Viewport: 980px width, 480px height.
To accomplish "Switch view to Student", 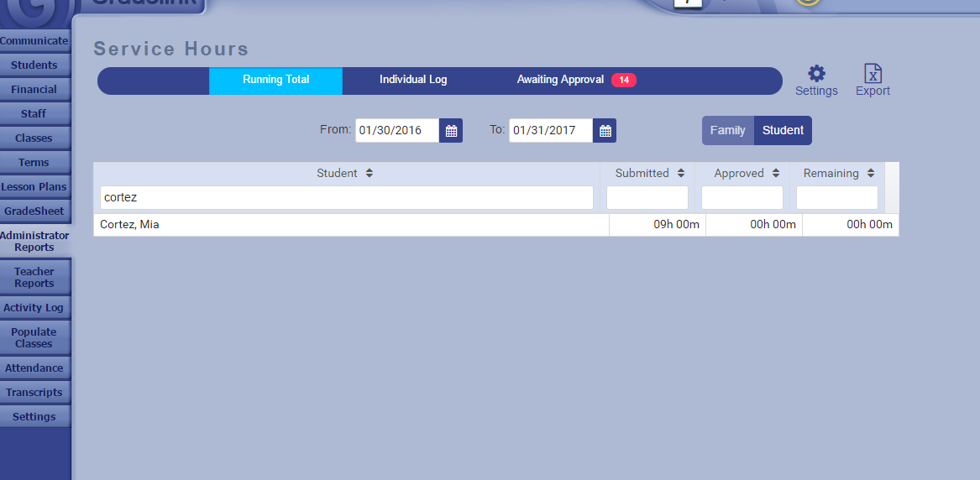I will 783,131.
